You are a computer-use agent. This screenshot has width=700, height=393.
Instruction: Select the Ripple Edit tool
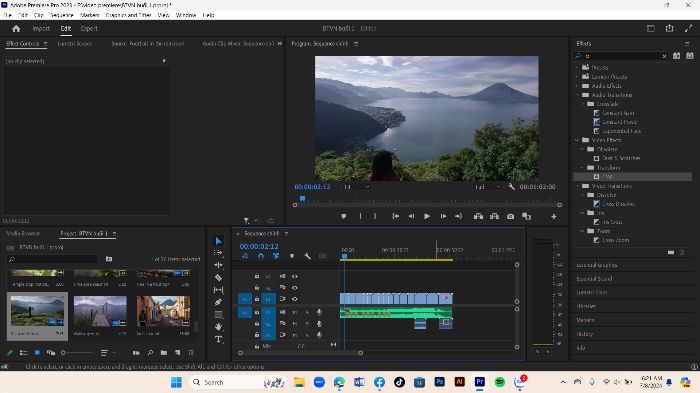point(218,265)
